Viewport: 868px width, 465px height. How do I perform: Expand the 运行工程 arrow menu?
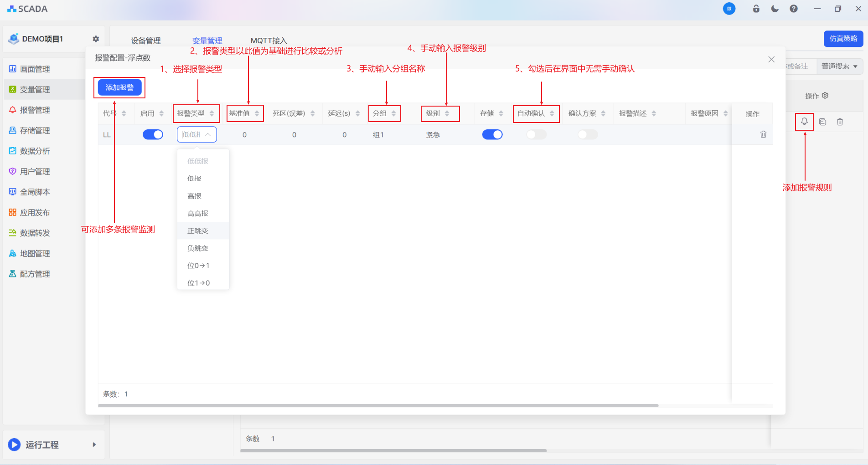click(x=94, y=445)
